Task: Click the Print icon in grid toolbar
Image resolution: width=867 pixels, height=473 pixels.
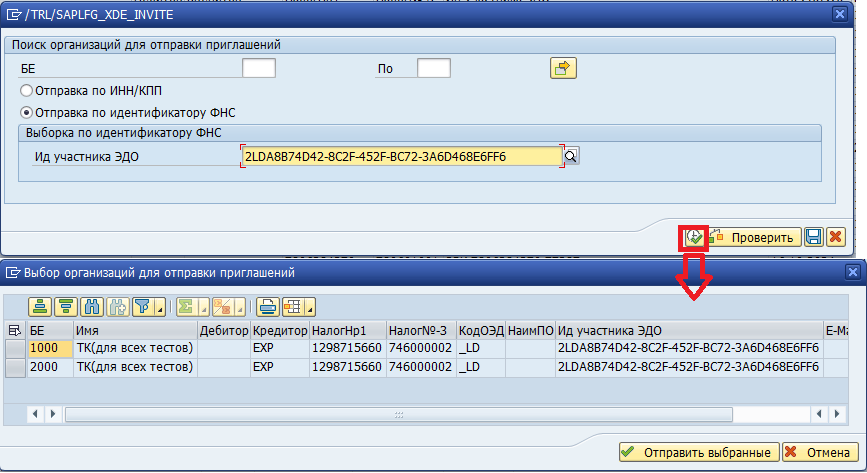Action: (267, 306)
